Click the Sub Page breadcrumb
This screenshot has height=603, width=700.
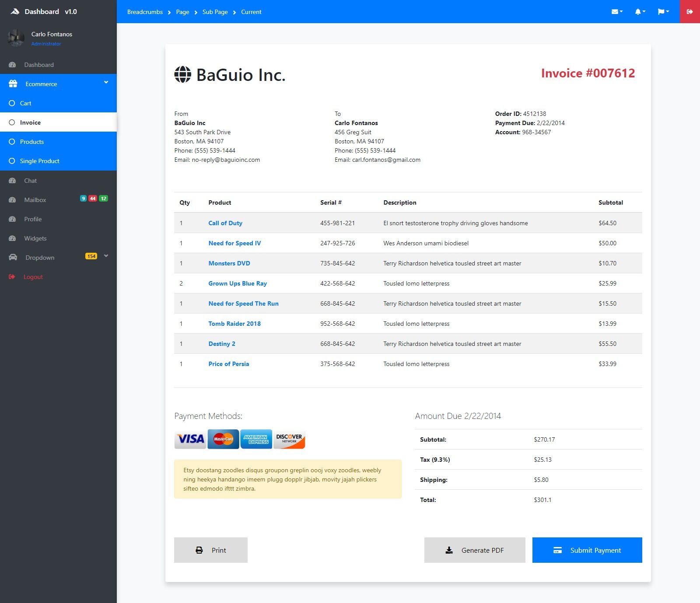[215, 12]
